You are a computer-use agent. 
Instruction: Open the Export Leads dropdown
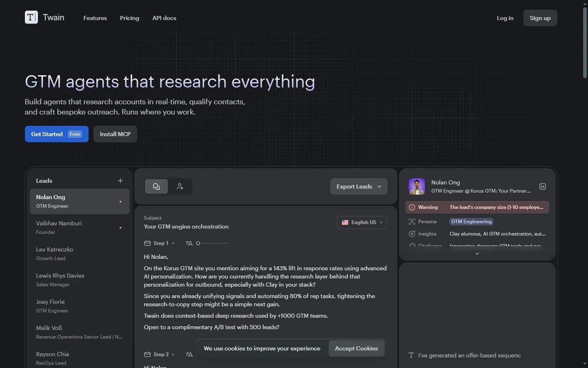[359, 186]
